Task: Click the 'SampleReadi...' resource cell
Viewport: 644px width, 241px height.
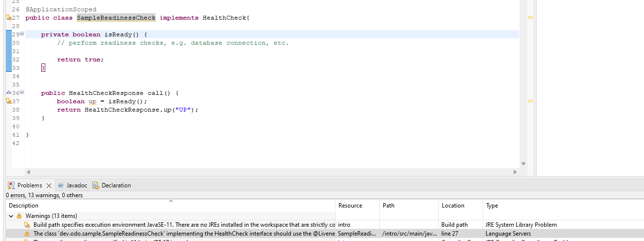Action: 357,234
